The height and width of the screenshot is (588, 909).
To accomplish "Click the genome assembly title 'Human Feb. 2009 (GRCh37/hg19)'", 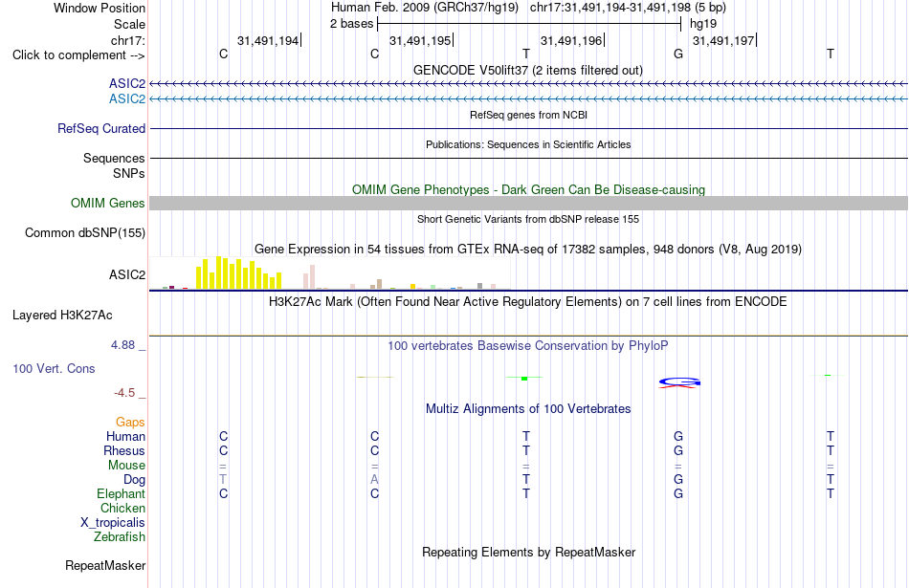I will click(425, 8).
